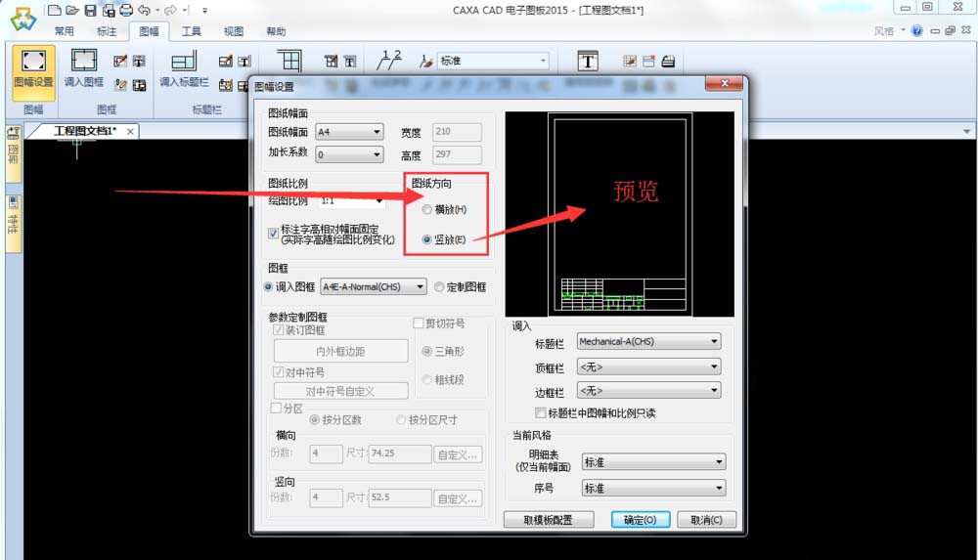Save the drawing with the floppy icon
This screenshot has height=560, width=978.
[90, 10]
